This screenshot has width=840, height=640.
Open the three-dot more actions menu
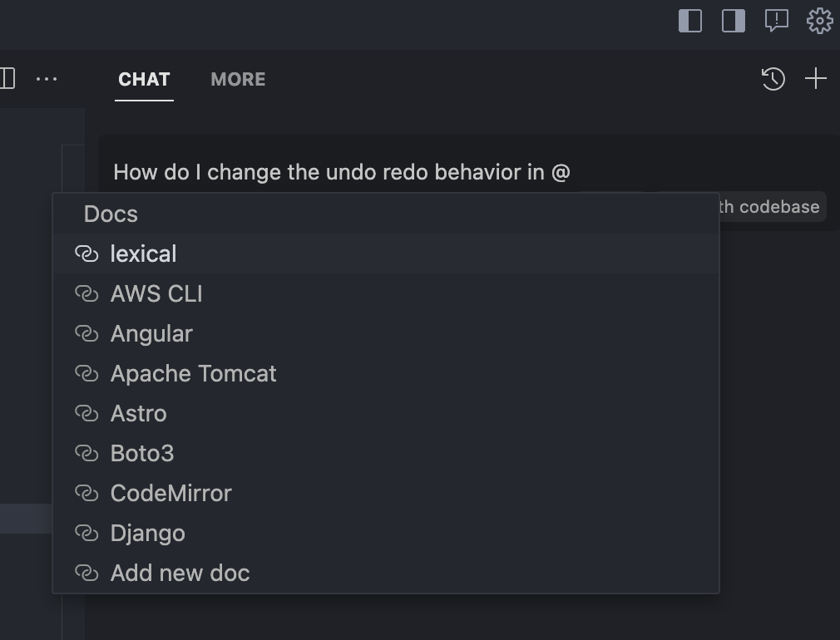tap(47, 79)
